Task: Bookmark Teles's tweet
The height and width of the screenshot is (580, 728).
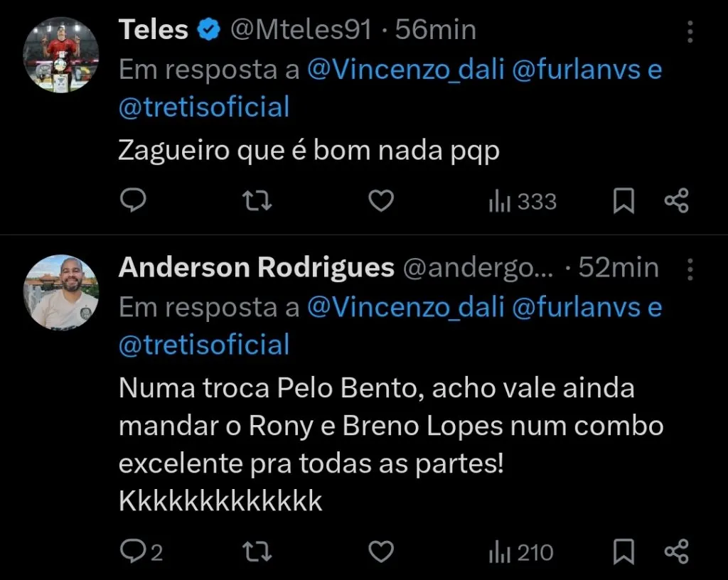Action: (x=623, y=200)
